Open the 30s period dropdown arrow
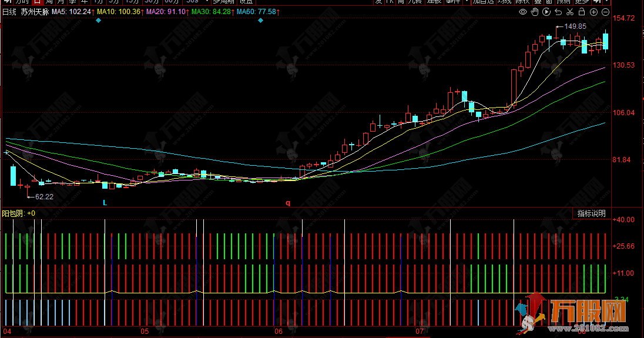The image size is (644, 338). click(x=207, y=2)
